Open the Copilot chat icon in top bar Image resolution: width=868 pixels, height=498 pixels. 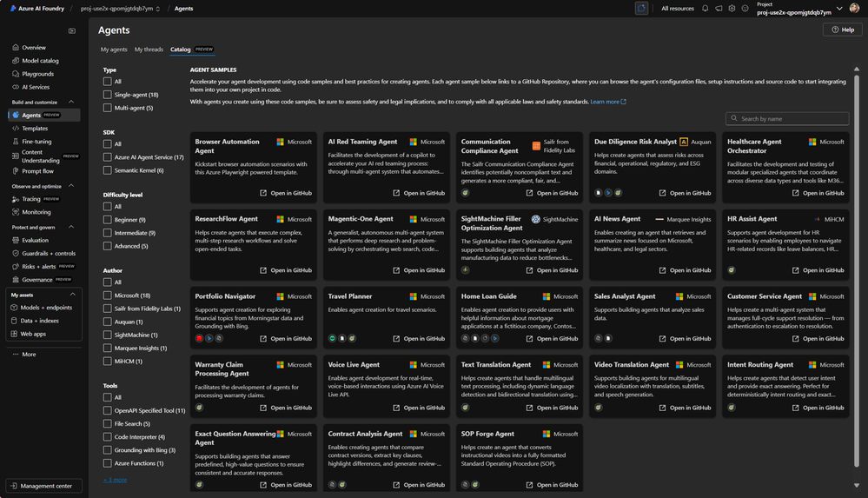pyautogui.click(x=641, y=9)
